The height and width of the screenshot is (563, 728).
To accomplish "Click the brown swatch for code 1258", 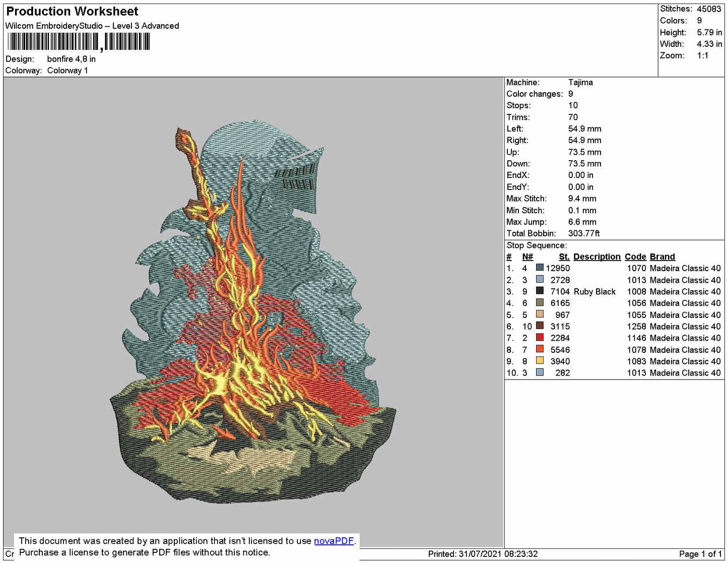I will [x=540, y=326].
